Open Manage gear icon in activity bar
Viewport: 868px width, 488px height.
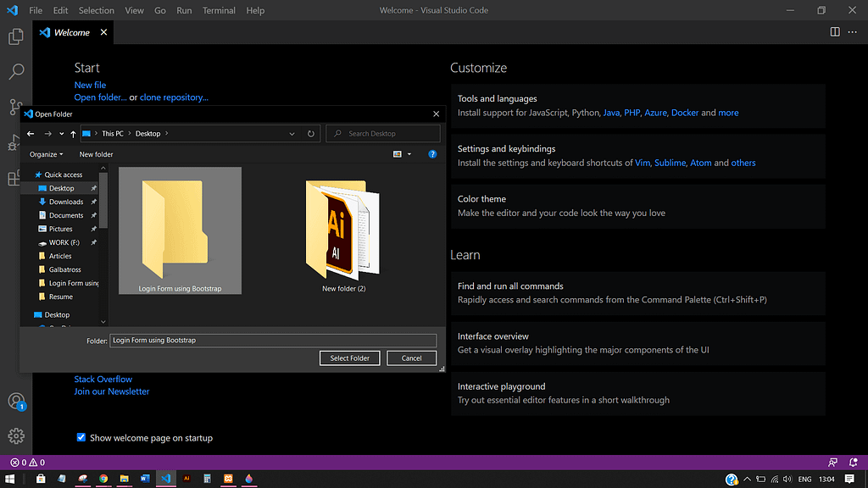15,436
